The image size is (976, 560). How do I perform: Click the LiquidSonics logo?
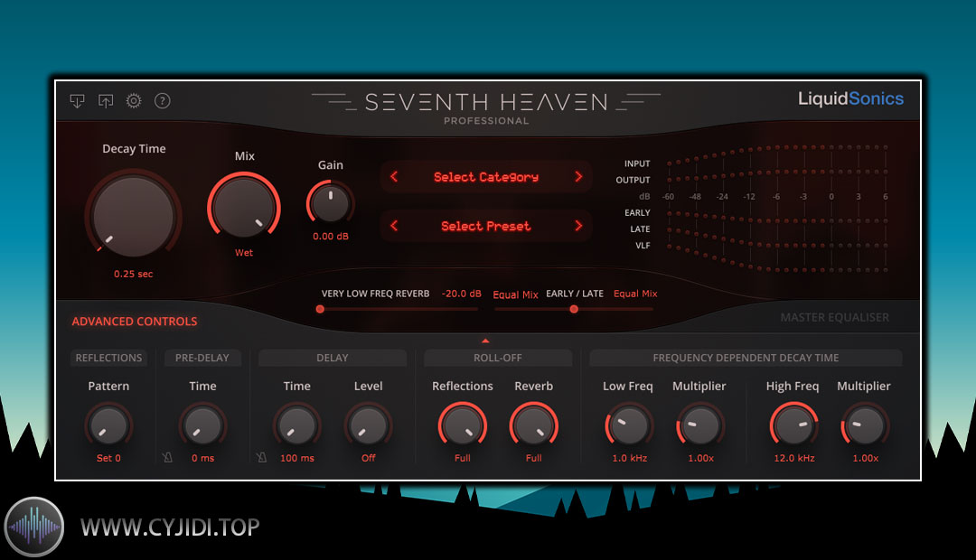(x=851, y=98)
